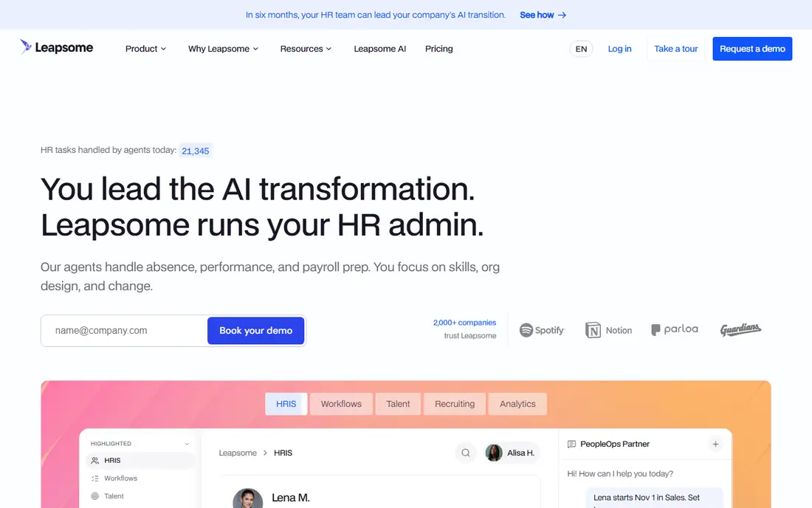Click the 2,000+ companies link
This screenshot has height=508, width=812.
click(x=464, y=323)
